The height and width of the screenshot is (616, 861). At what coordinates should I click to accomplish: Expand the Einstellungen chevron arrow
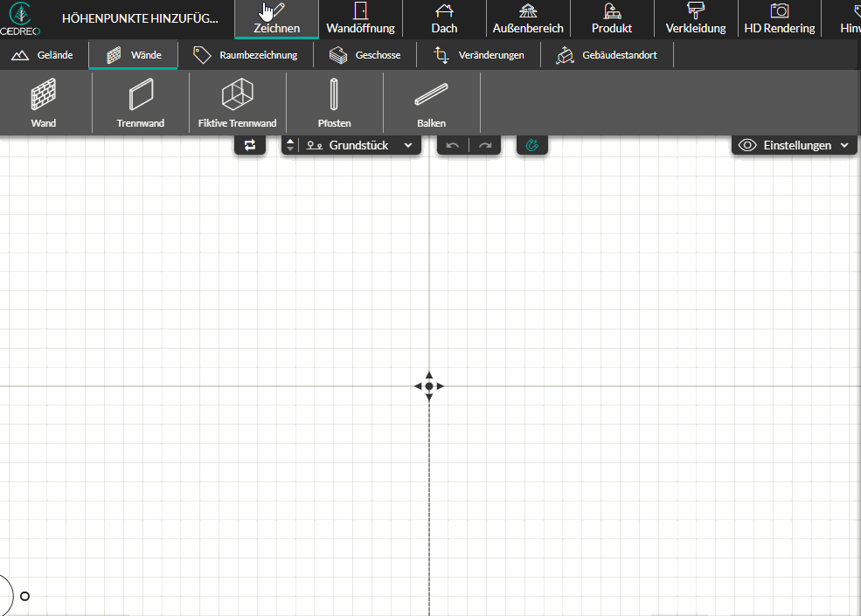(844, 146)
